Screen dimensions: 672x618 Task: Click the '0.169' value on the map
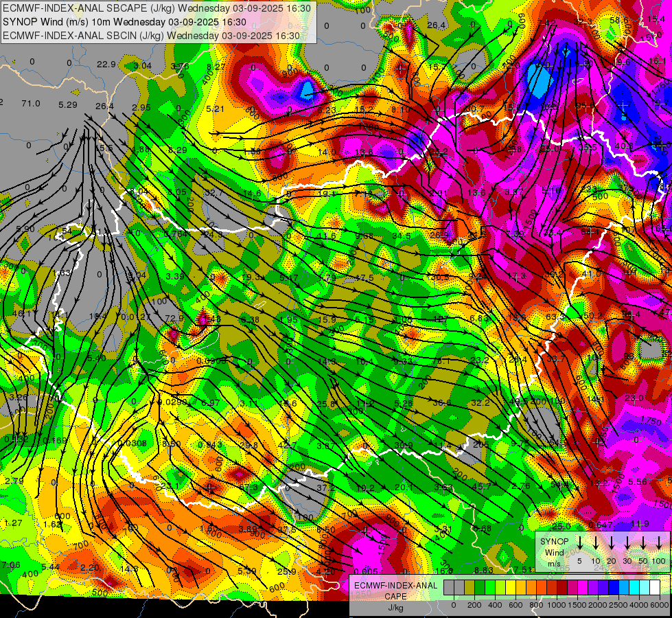click(x=56, y=440)
